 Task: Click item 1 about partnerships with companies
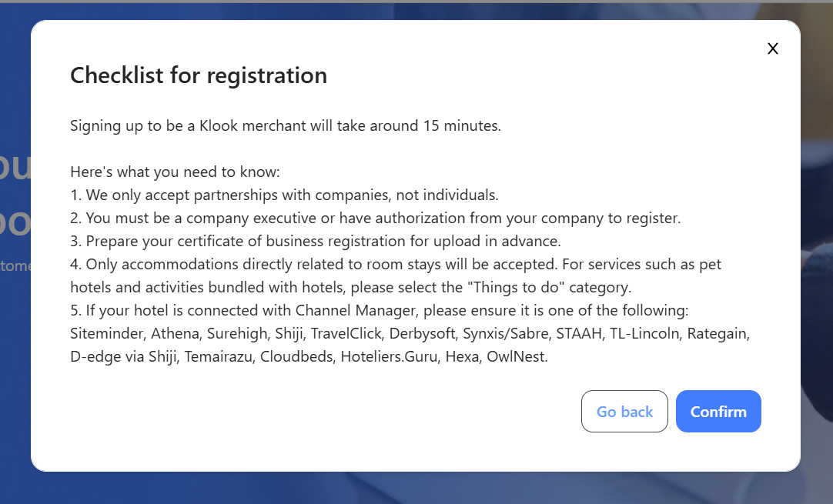(284, 195)
